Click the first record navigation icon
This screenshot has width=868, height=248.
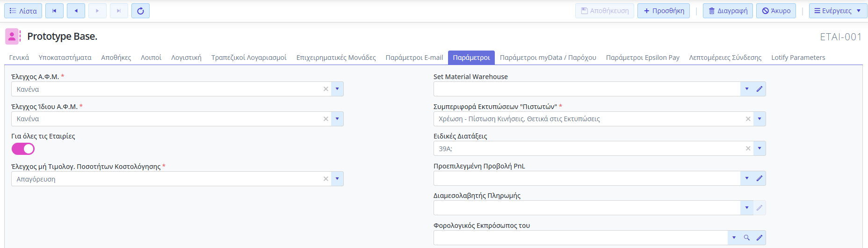[x=54, y=11]
